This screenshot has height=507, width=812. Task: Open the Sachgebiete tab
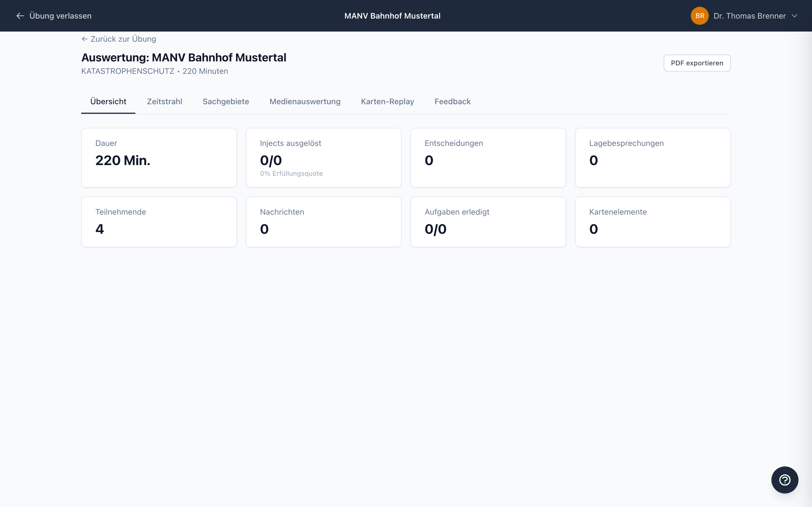point(226,102)
